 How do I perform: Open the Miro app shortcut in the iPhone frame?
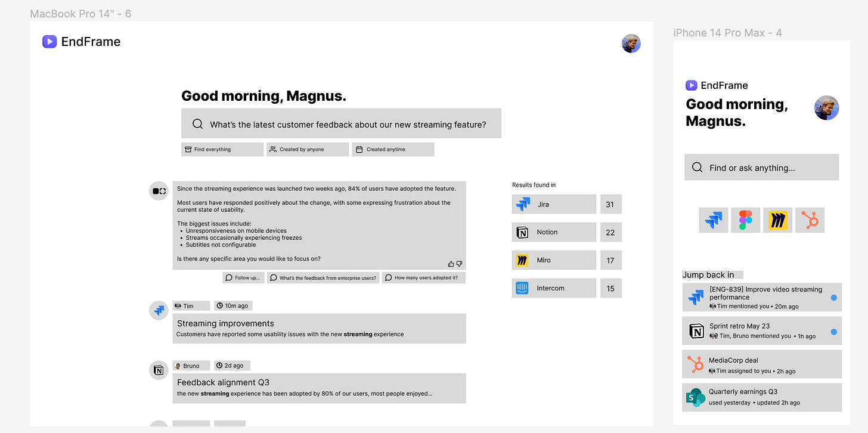click(x=778, y=220)
